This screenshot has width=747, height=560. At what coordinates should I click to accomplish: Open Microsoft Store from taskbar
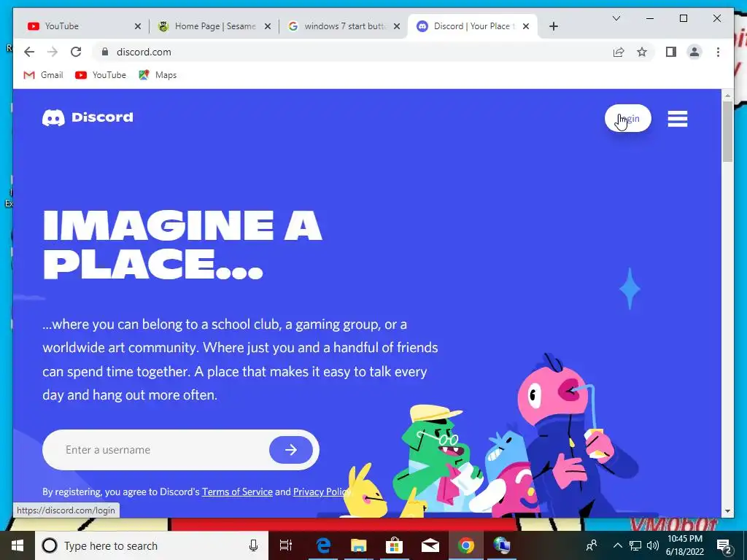click(x=395, y=545)
